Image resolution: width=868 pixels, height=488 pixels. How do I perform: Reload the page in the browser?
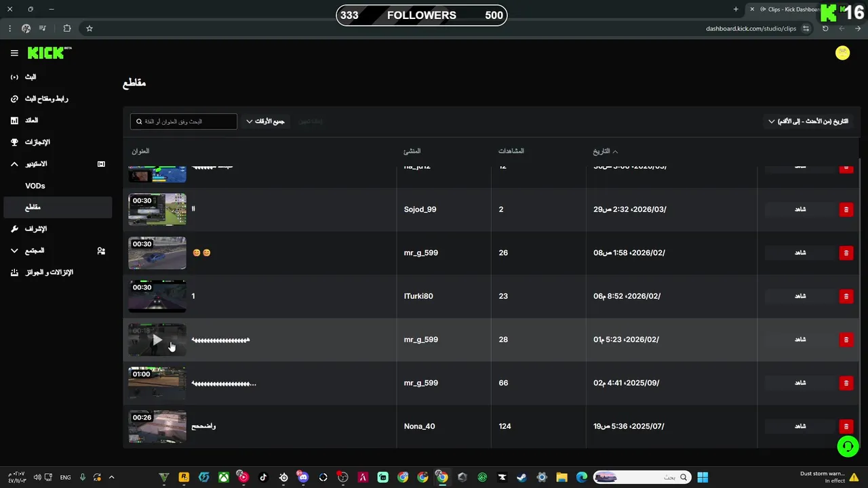coord(825,28)
